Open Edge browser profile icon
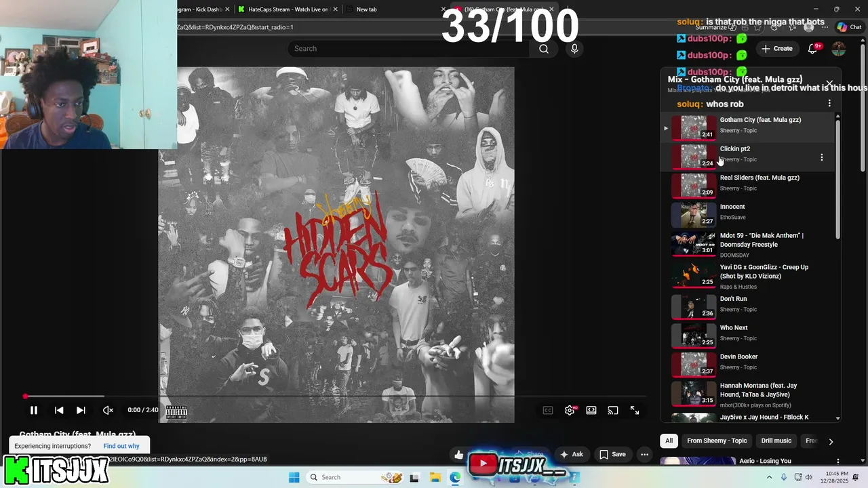The width and height of the screenshot is (868, 488). [x=808, y=27]
